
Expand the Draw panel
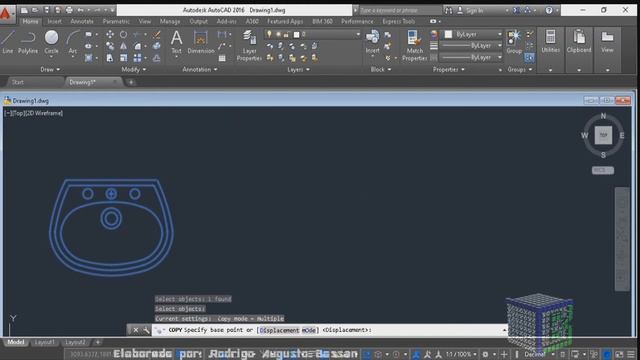pyautogui.click(x=50, y=69)
